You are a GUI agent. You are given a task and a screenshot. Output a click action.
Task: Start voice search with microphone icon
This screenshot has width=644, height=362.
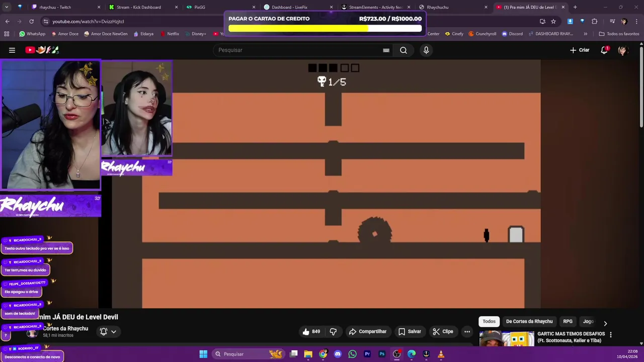click(x=426, y=50)
